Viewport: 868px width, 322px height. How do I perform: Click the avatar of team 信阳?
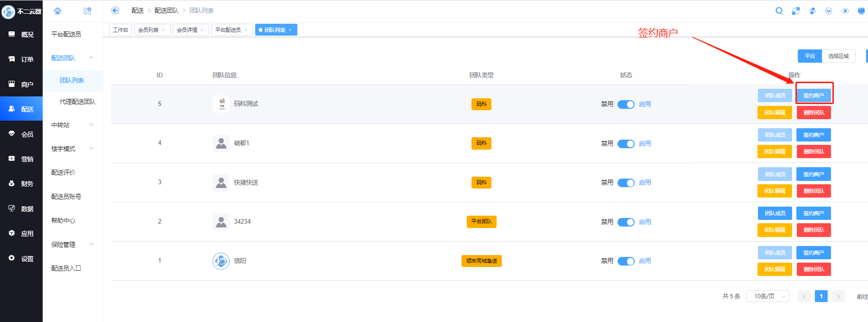[x=221, y=261]
